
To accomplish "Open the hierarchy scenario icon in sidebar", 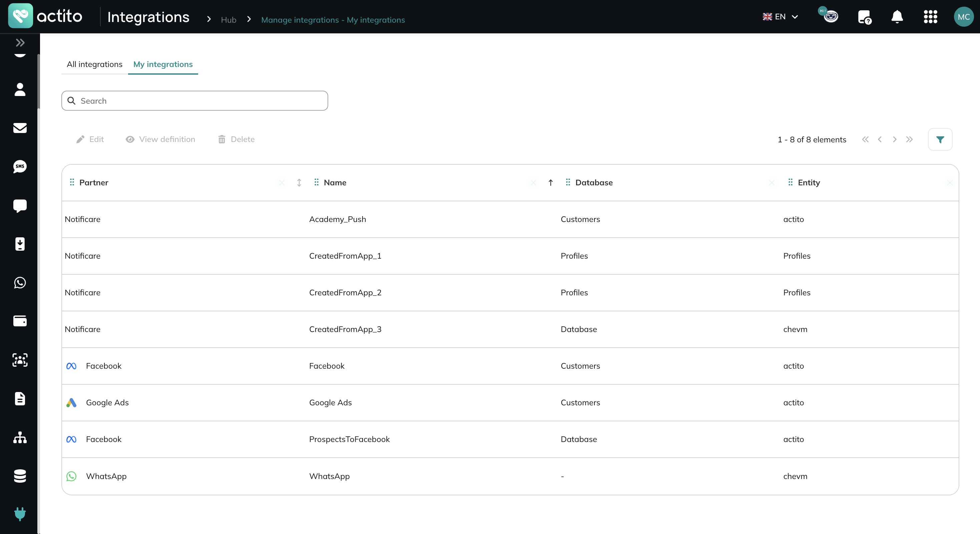I will [x=20, y=437].
